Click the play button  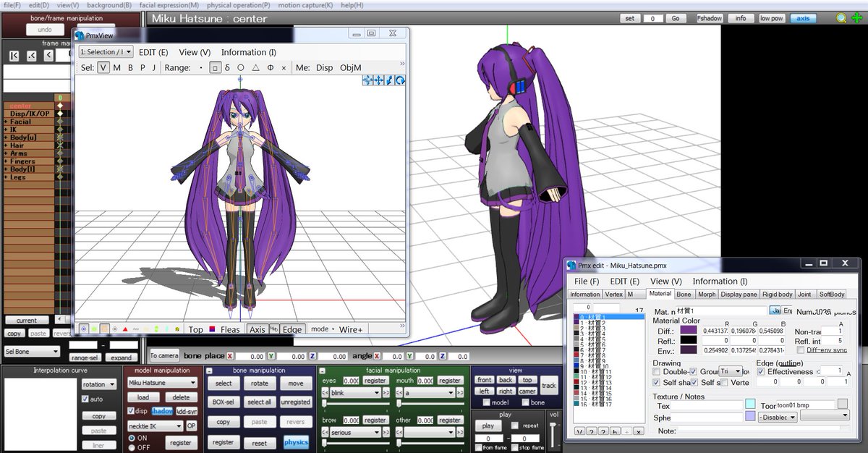coord(488,426)
